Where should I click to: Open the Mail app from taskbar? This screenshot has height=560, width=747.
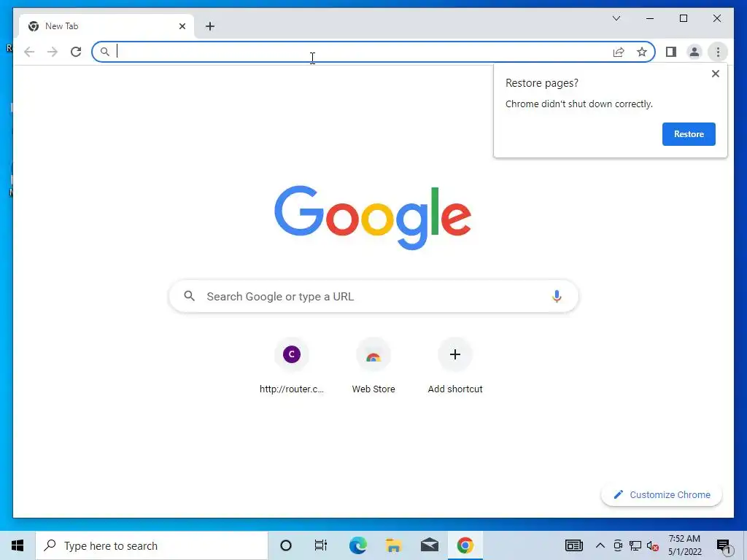click(x=429, y=545)
